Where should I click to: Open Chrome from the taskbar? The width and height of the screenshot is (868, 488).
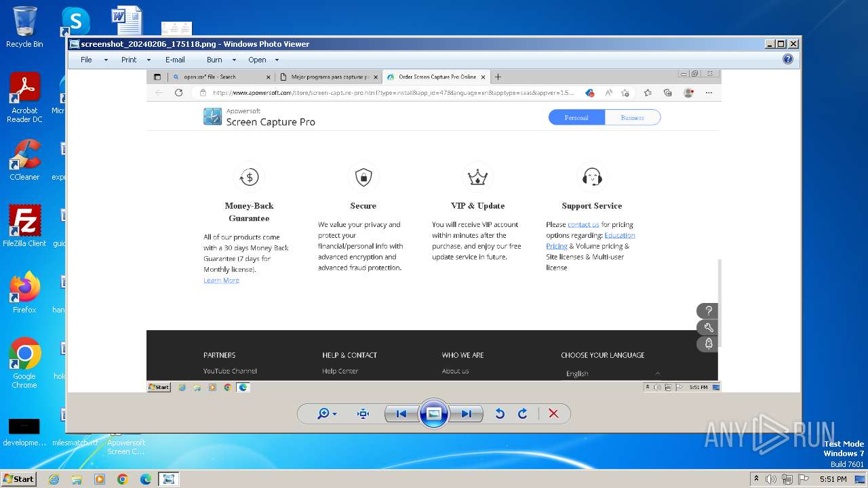coord(123,479)
